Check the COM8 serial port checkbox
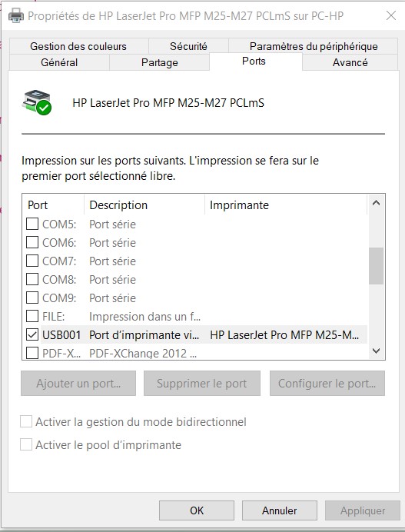The height and width of the screenshot is (532, 405). tap(32, 279)
